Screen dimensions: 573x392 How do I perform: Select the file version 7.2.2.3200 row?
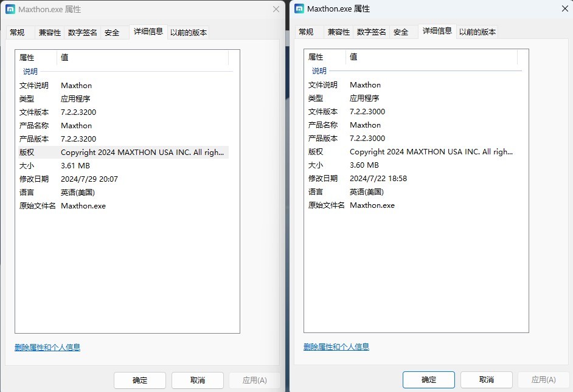(x=78, y=112)
